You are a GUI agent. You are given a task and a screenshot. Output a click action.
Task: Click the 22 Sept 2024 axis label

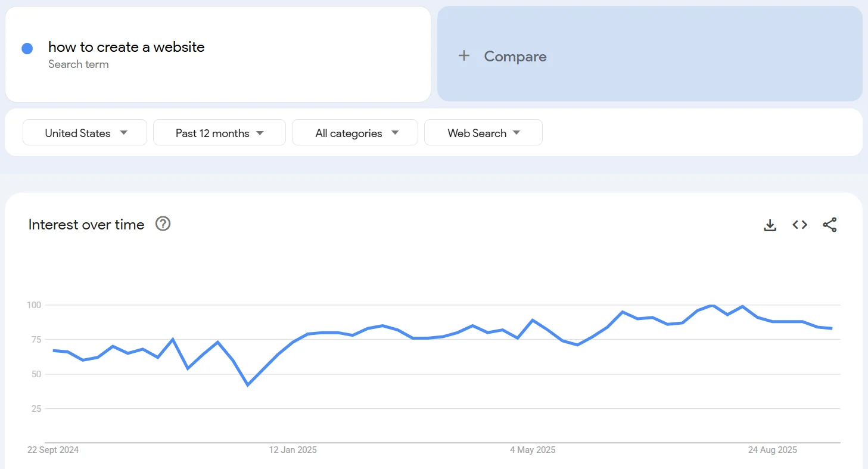(x=53, y=450)
